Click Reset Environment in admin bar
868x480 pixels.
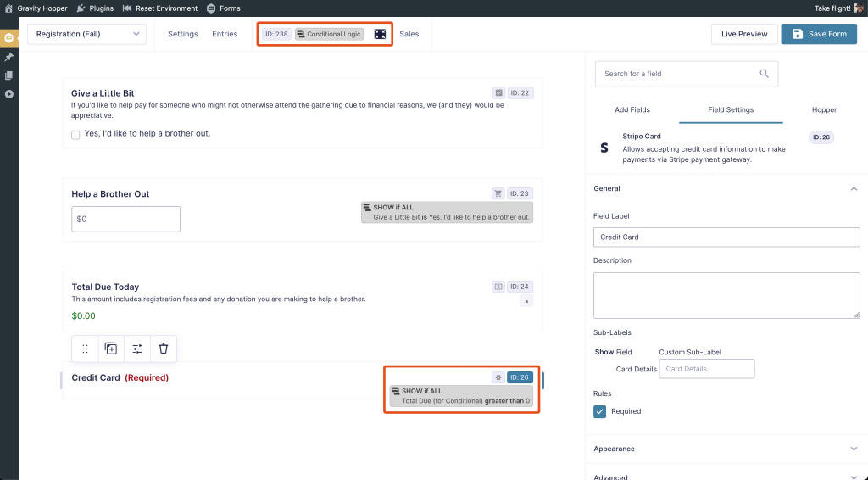pos(160,8)
